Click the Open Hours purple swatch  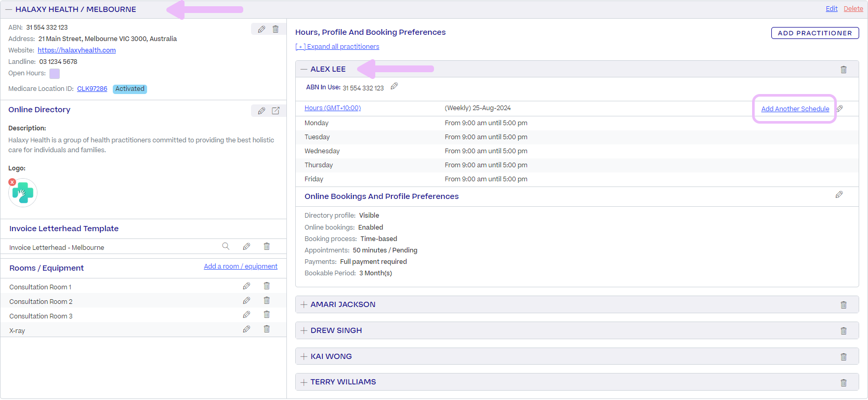click(55, 74)
